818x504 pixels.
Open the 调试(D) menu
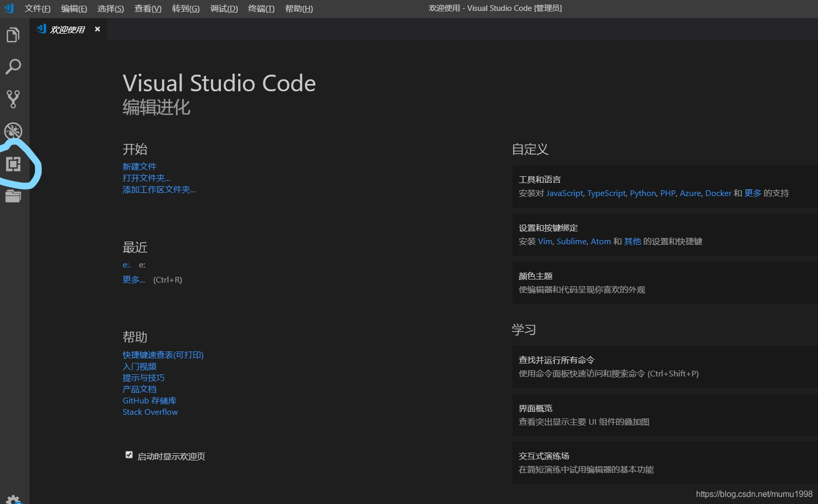224,9
